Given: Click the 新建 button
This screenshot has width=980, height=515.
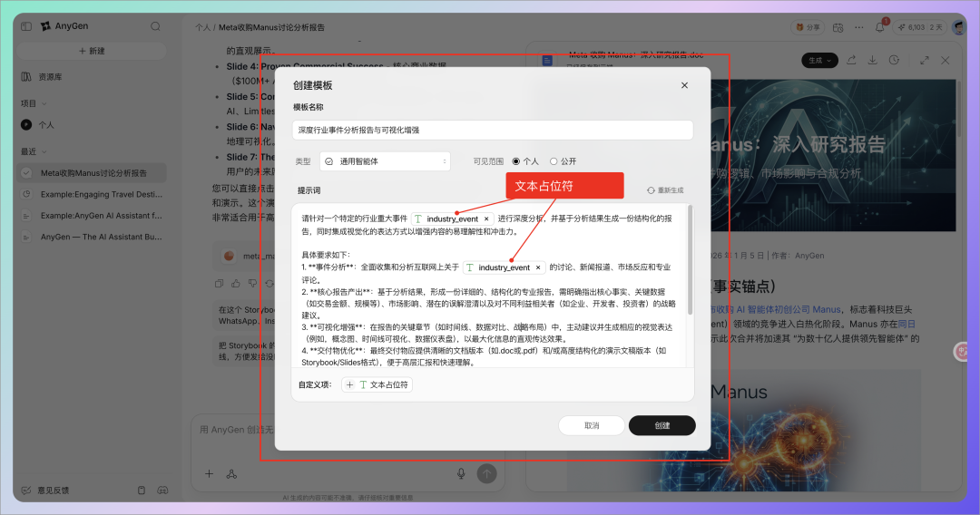Looking at the screenshot, I should coord(92,51).
